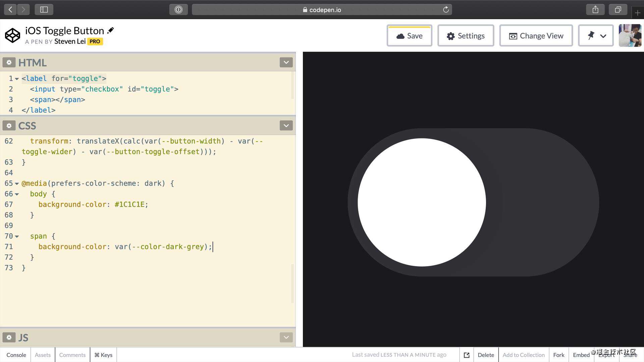Go back with Safari's back arrow
Viewport: 644px width, 362px height.
(x=10, y=10)
